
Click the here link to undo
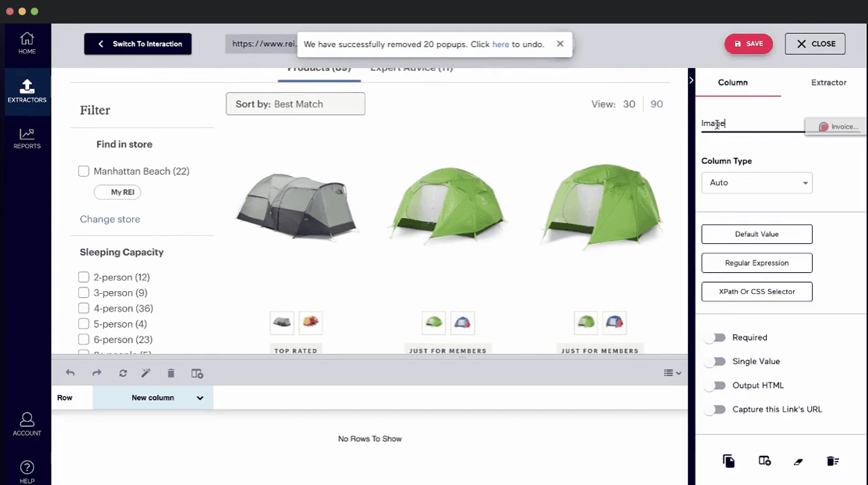pyautogui.click(x=500, y=44)
